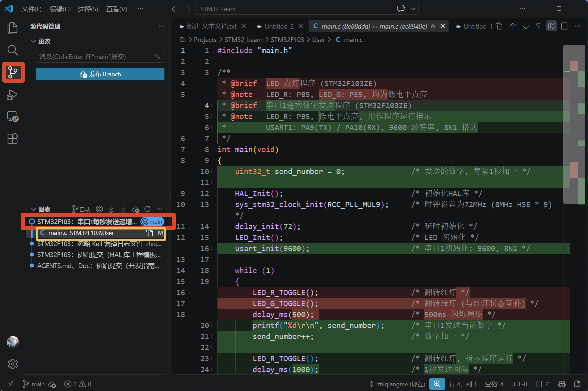Close the Untitled-2 tab
Image resolution: width=588 pixels, height=391 pixels.
pyautogui.click(x=301, y=26)
